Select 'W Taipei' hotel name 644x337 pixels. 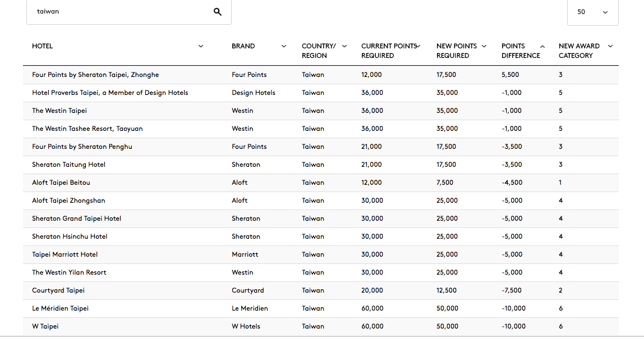click(45, 326)
